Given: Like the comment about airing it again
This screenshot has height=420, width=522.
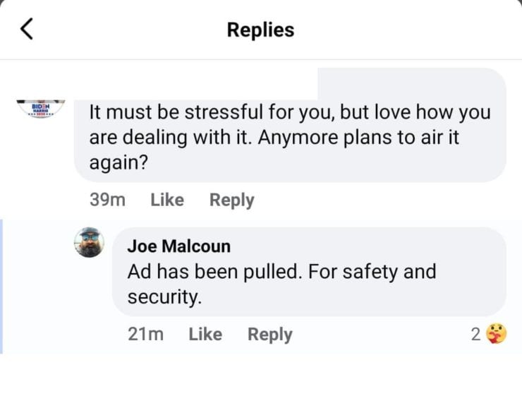Looking at the screenshot, I should (x=167, y=200).
